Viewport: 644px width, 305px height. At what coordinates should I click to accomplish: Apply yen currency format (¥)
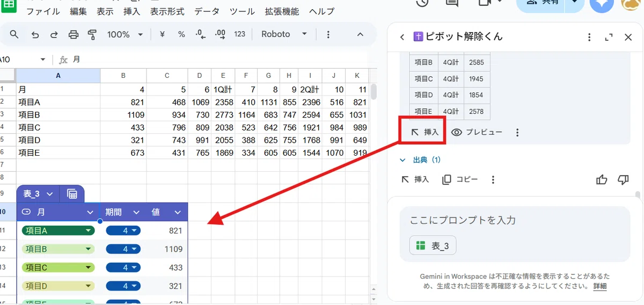pos(162,34)
